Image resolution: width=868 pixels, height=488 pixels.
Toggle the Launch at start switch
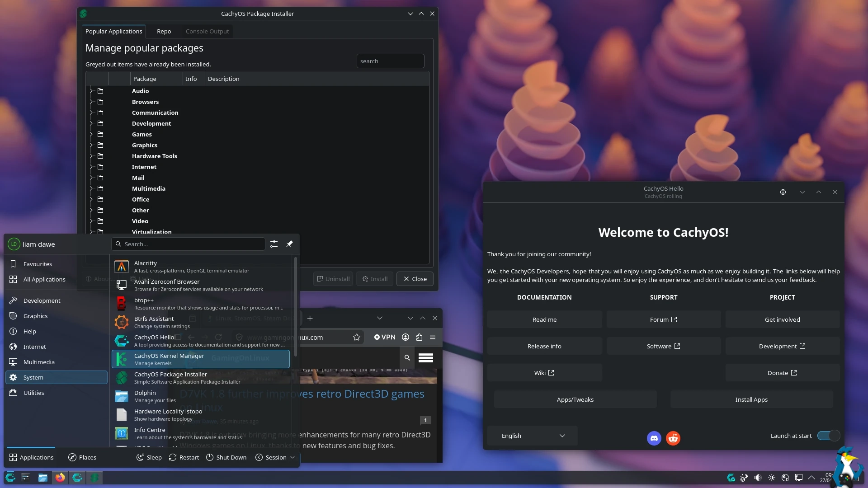[x=829, y=436]
